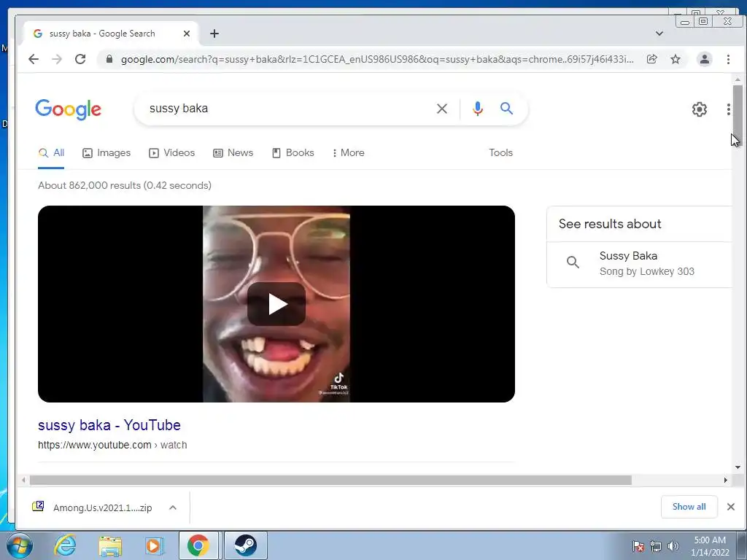Image resolution: width=747 pixels, height=560 pixels.
Task: Close the downloads bar
Action: point(731,507)
